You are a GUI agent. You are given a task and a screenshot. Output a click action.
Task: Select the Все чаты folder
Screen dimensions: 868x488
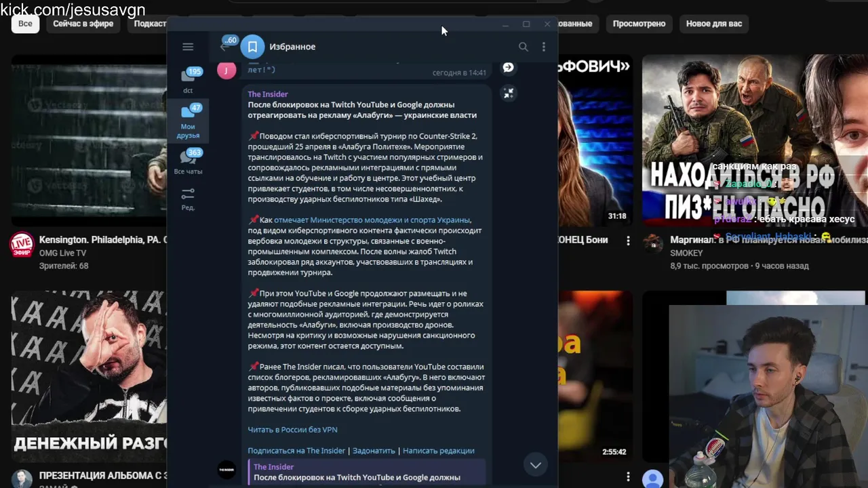pos(188,162)
